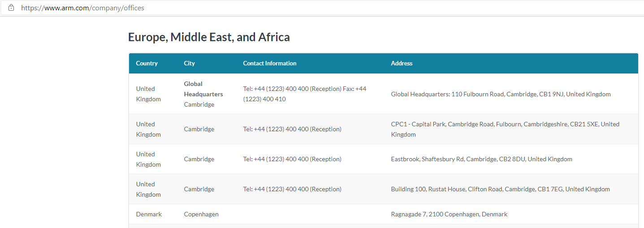
Task: Click United Kingdom in the CPC1 row
Action: click(x=148, y=129)
